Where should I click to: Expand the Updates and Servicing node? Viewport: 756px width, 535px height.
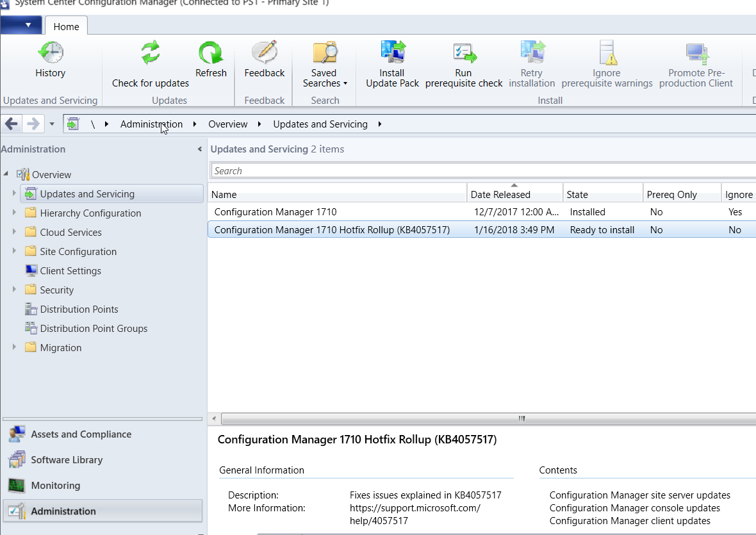point(14,193)
